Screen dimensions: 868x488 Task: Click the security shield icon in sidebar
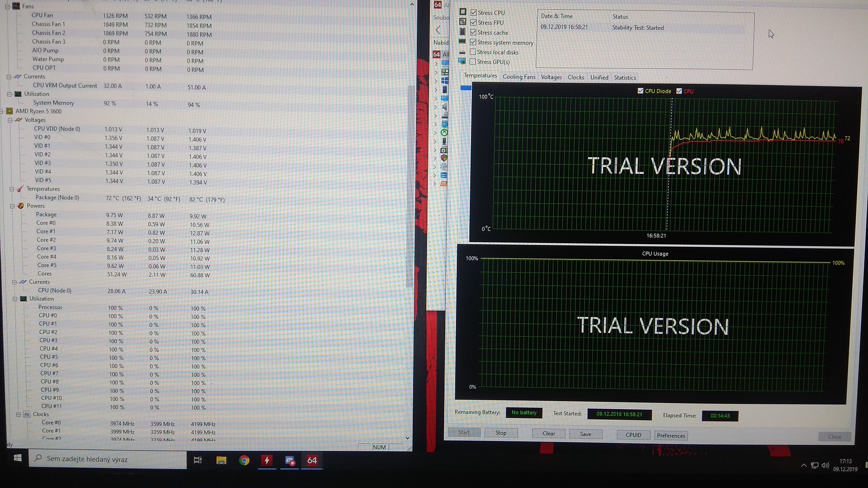(x=444, y=158)
